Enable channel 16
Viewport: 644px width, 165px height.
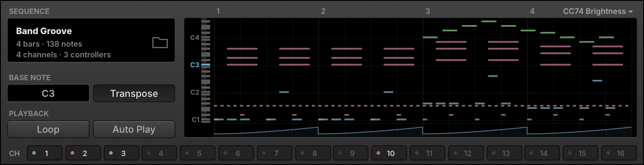[x=619, y=153]
